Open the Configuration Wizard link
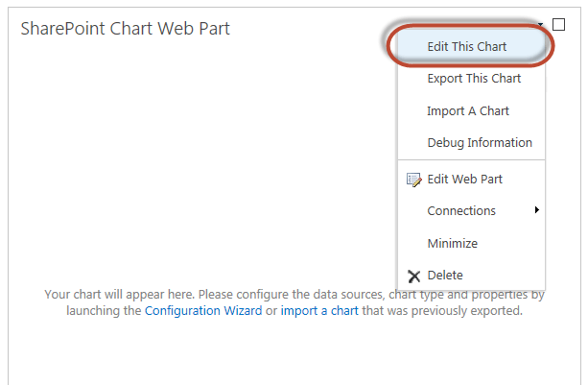The width and height of the screenshot is (588, 385). coord(203,311)
